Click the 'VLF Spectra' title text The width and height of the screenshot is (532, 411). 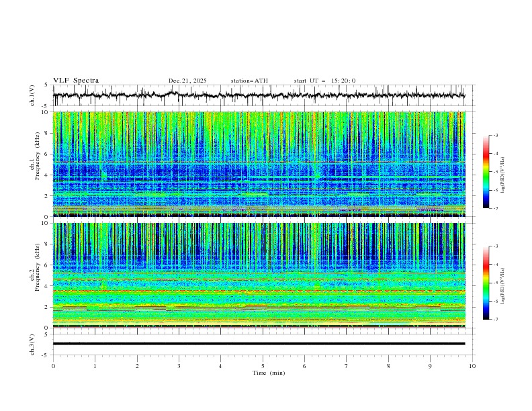pyautogui.click(x=76, y=81)
